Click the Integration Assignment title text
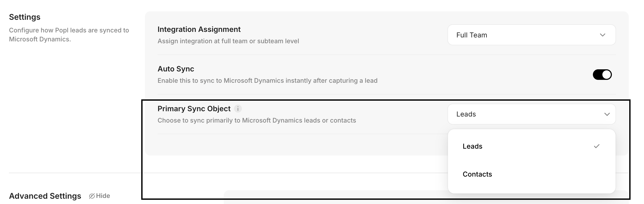 tap(199, 29)
